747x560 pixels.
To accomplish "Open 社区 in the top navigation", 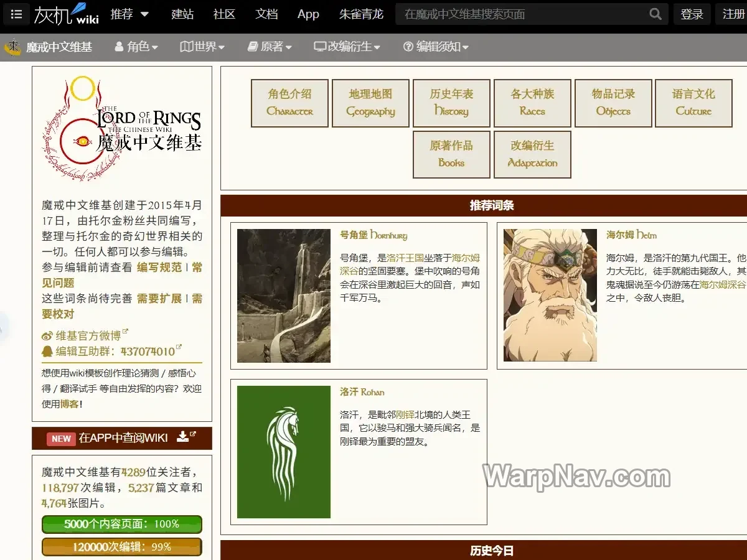I will click(224, 14).
